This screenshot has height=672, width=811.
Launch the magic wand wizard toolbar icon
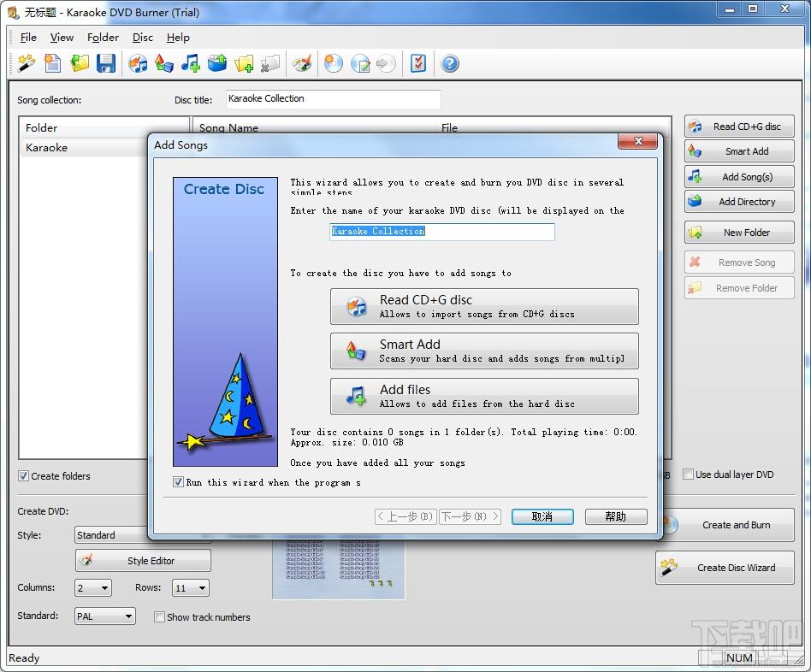(27, 63)
